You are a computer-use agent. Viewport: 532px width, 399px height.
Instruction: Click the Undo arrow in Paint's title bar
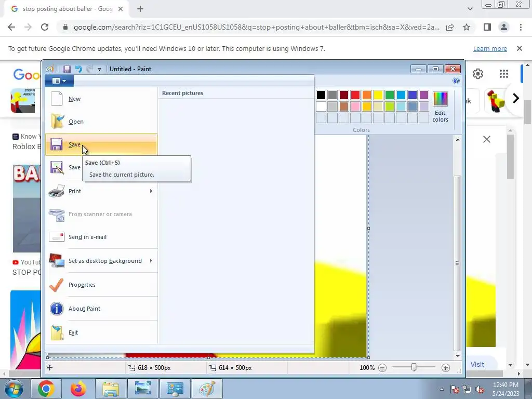click(79, 69)
